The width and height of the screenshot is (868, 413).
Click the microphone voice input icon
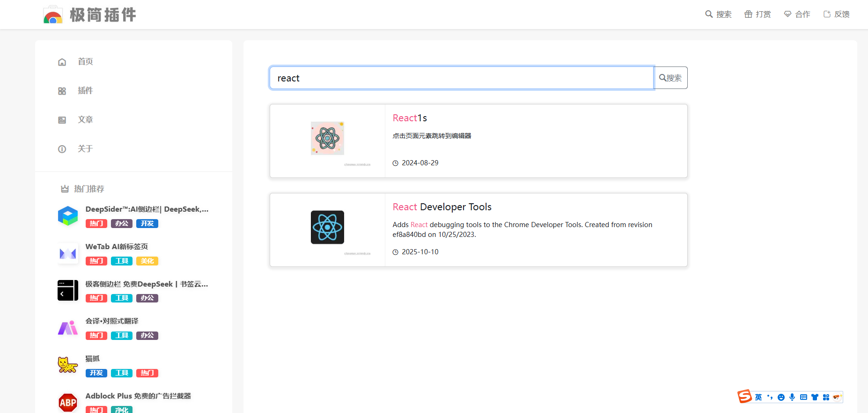[x=792, y=397]
